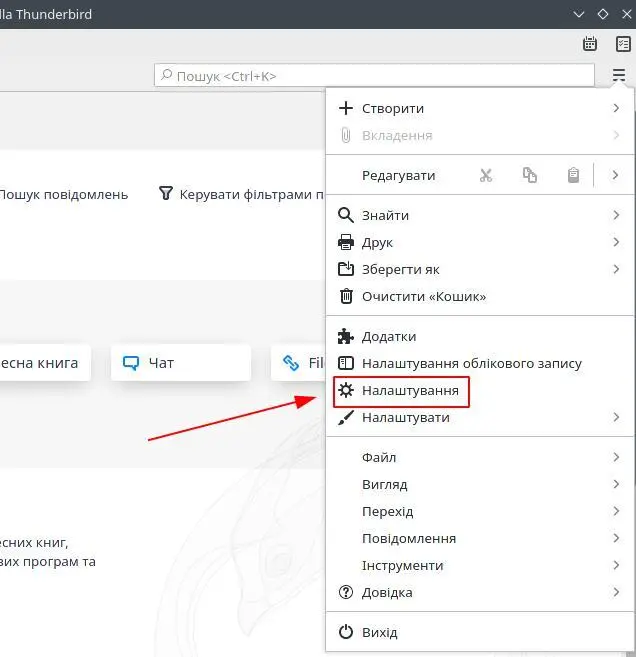Screen dimensions: 636x657
Task: Click the Paste clipboard icon
Action: (x=573, y=175)
